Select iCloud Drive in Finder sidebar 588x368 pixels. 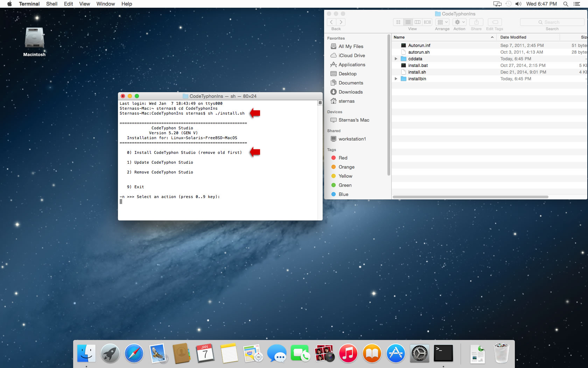coord(352,55)
